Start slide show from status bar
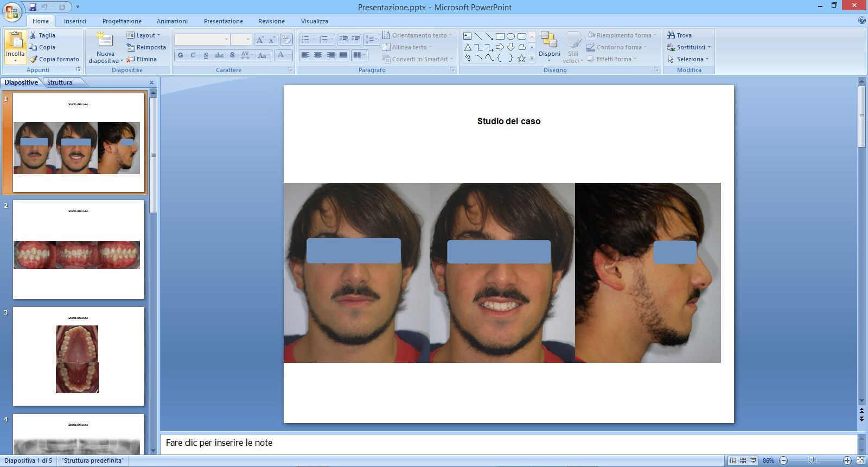The width and height of the screenshot is (868, 467). (x=754, y=460)
